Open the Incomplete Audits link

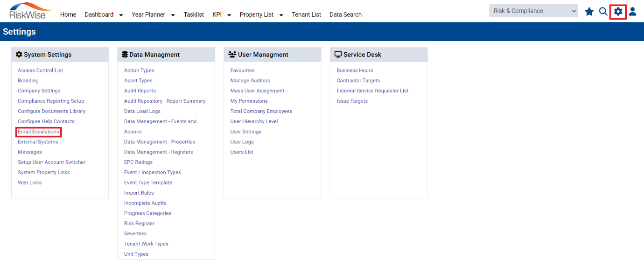point(145,204)
